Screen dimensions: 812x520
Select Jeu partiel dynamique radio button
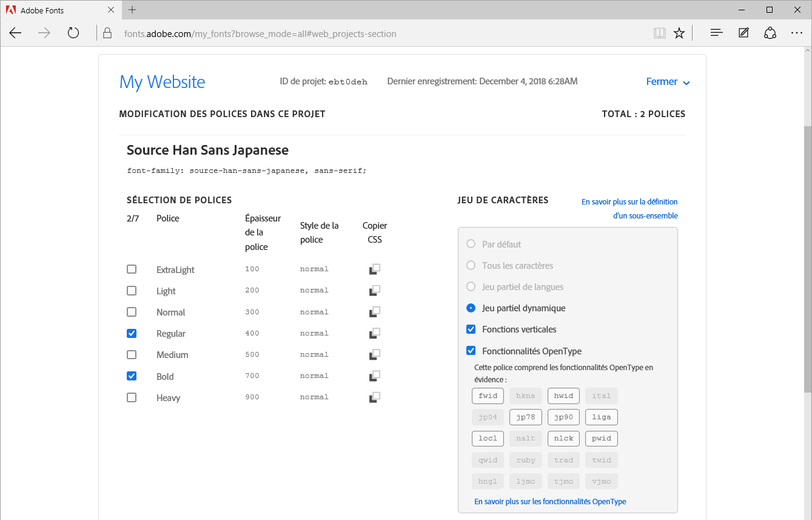[x=471, y=308]
